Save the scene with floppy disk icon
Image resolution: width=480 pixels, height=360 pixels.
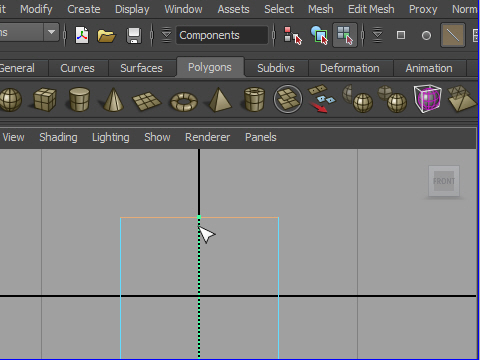(x=134, y=36)
